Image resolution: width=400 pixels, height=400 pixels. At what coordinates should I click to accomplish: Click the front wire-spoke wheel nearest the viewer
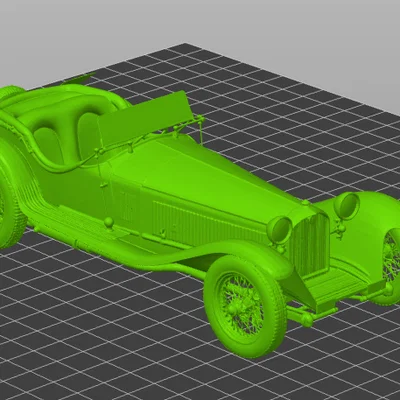point(245,306)
